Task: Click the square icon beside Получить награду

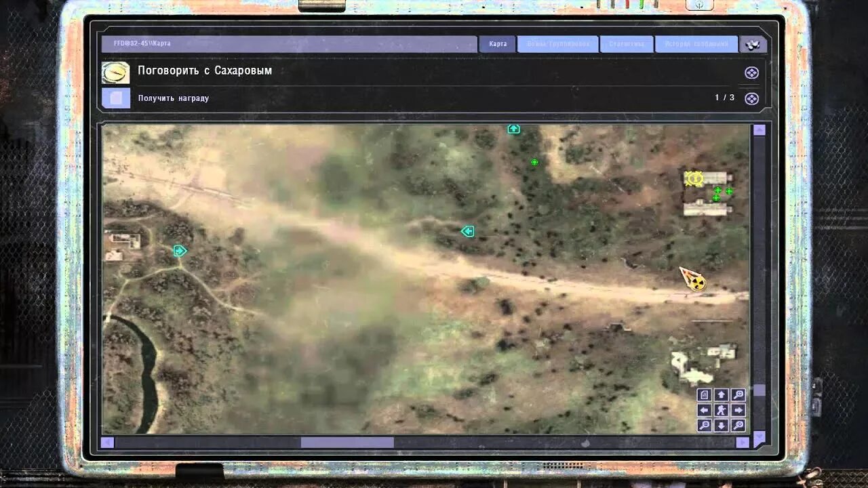Action: [116, 98]
